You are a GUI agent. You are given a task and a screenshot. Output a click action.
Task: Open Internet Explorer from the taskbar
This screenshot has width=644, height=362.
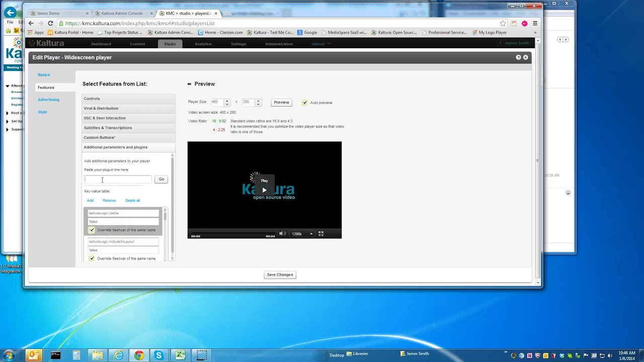click(119, 355)
